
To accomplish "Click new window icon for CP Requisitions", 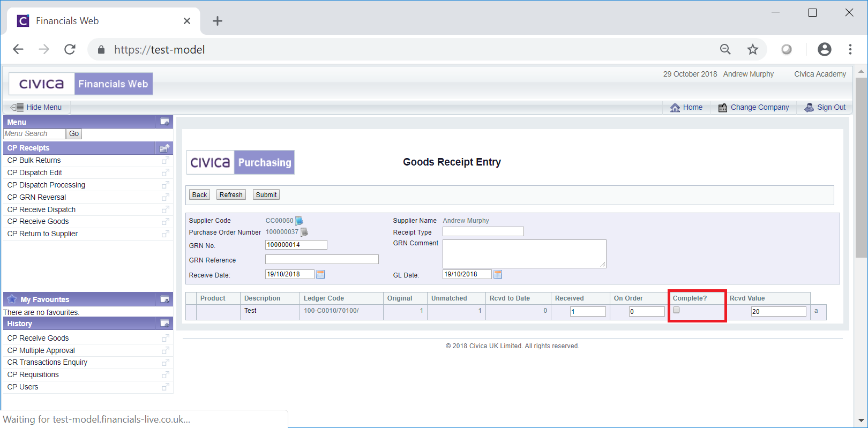I will (x=166, y=374).
